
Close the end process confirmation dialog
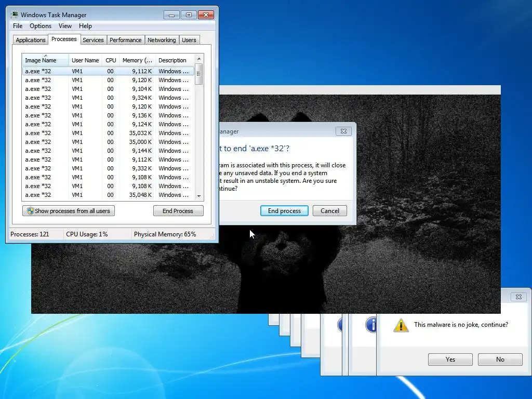(343, 131)
